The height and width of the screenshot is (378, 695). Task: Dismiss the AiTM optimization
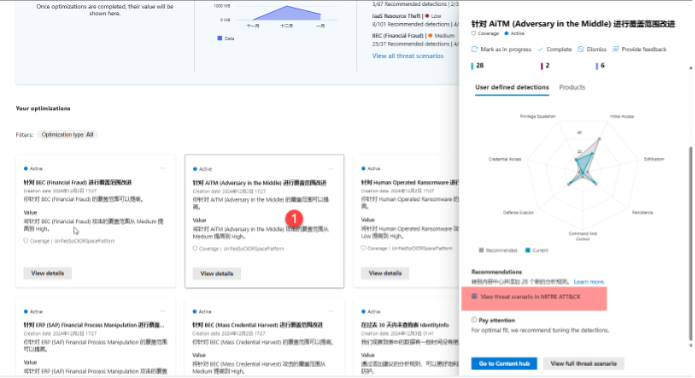click(x=592, y=49)
